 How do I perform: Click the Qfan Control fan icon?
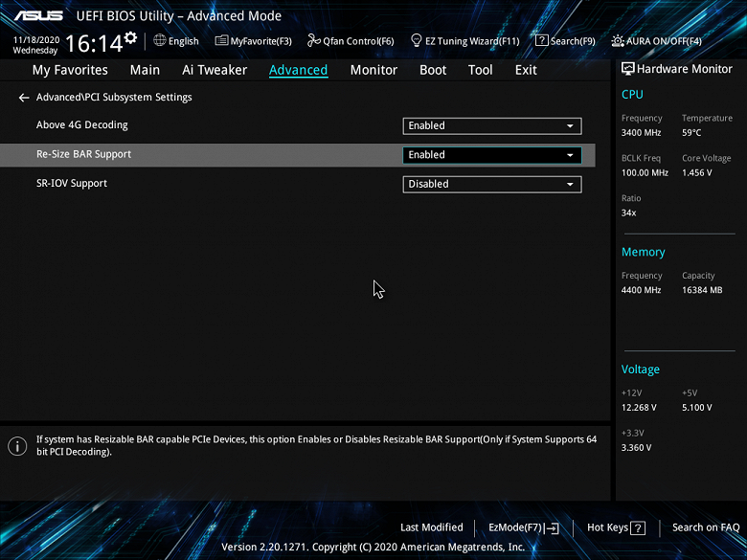[313, 40]
